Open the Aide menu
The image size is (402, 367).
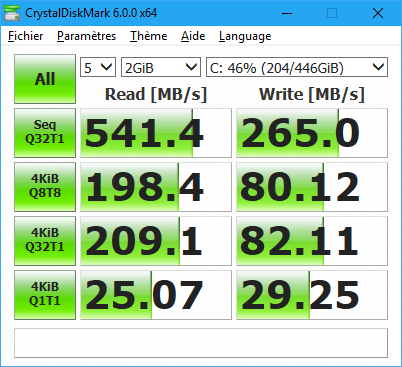193,36
